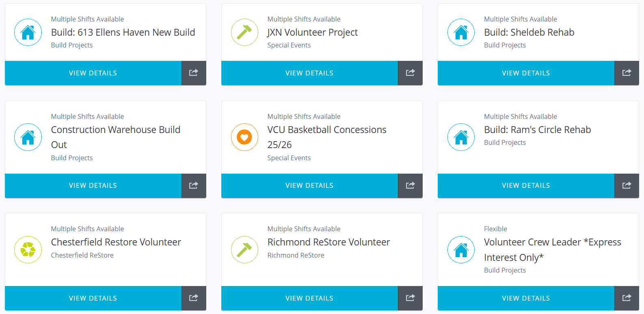Click the hammer icon on JXN Volunteer Project
The height and width of the screenshot is (314, 644).
point(244,32)
